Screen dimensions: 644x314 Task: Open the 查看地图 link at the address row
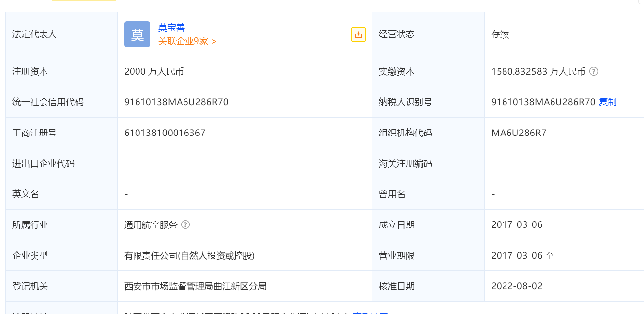coord(370,313)
